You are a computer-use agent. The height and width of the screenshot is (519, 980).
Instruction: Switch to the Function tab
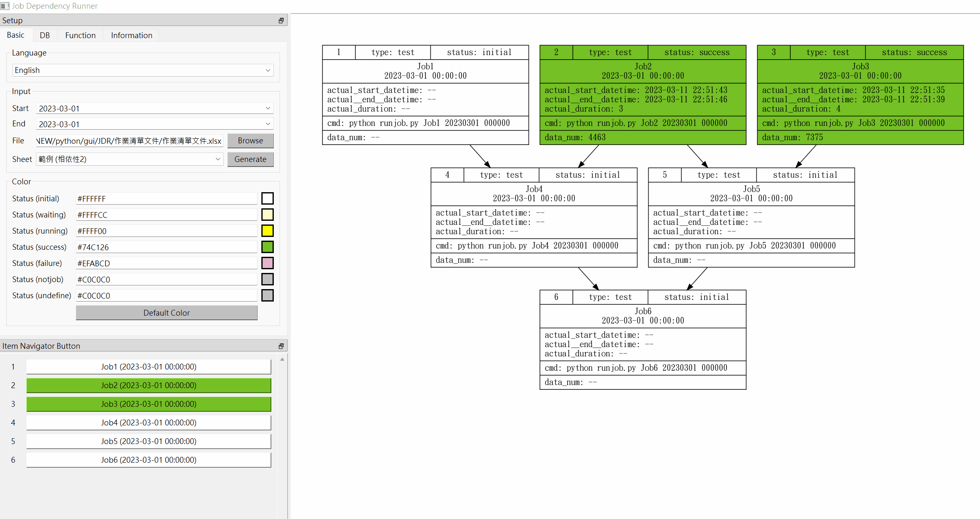tap(80, 35)
